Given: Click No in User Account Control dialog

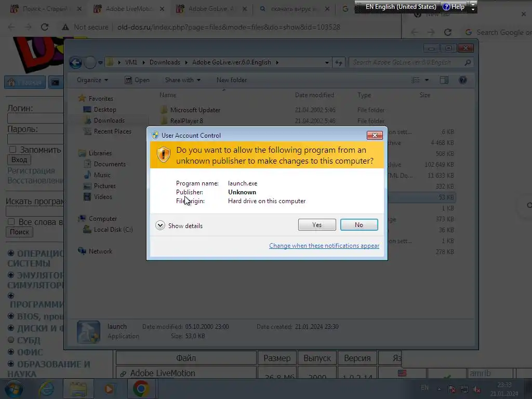Looking at the screenshot, I should coord(359,224).
